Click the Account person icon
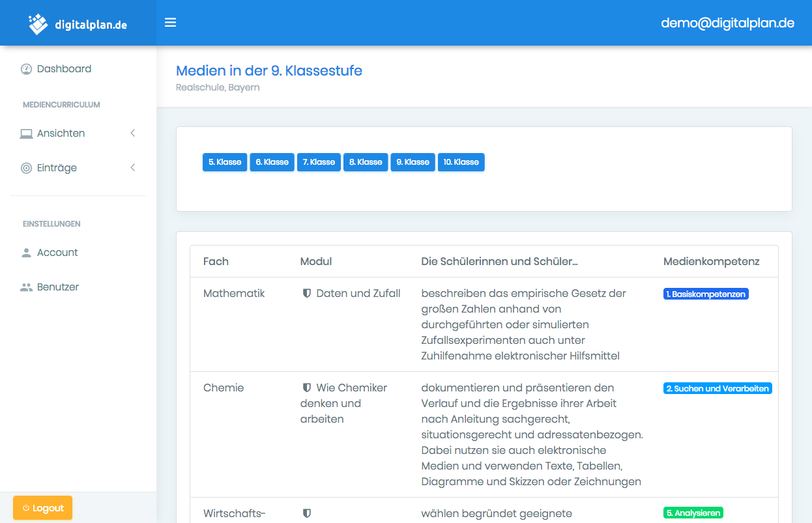The image size is (812, 523). [26, 253]
